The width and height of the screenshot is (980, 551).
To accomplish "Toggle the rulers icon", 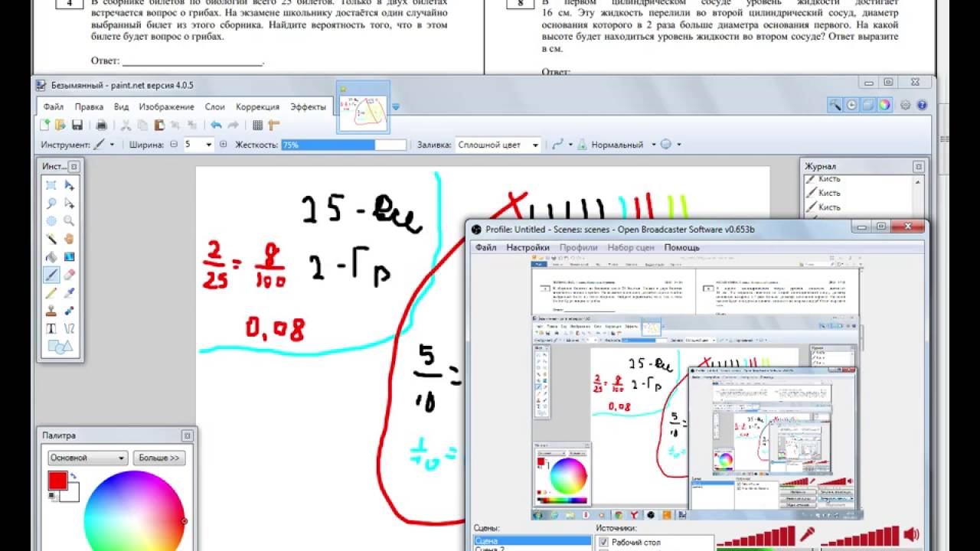I will click(x=274, y=125).
